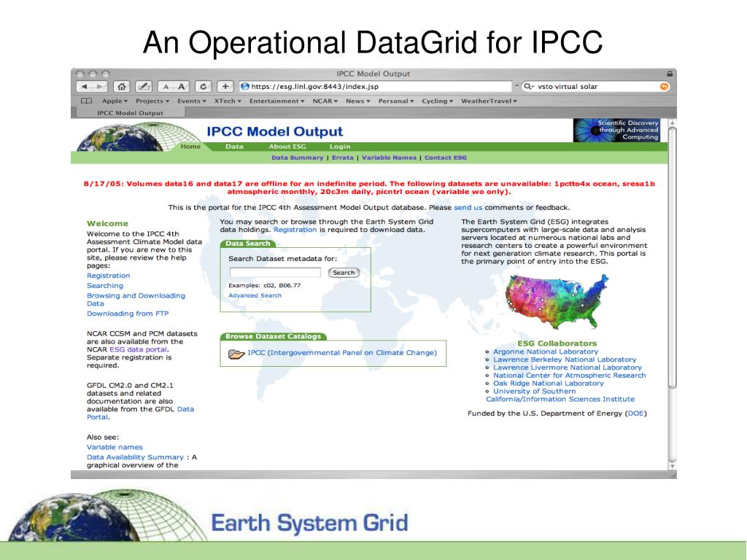This screenshot has width=747, height=560.
Task: Open the Contact ESG submenu link
Action: [446, 157]
